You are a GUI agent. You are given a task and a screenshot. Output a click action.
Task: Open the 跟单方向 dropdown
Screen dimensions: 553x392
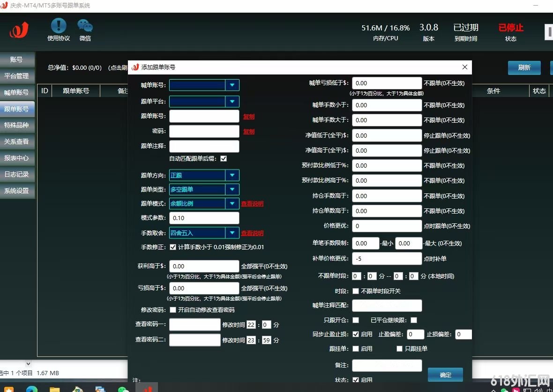point(233,175)
